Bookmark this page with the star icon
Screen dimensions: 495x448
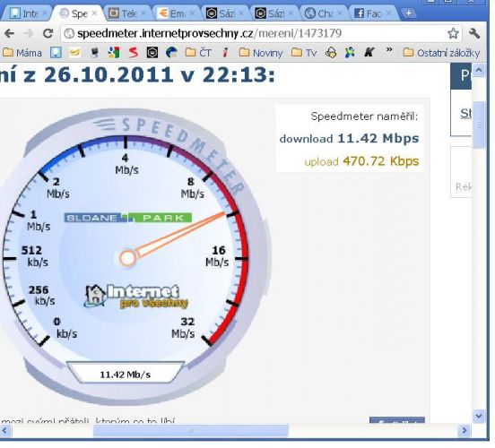click(x=453, y=33)
